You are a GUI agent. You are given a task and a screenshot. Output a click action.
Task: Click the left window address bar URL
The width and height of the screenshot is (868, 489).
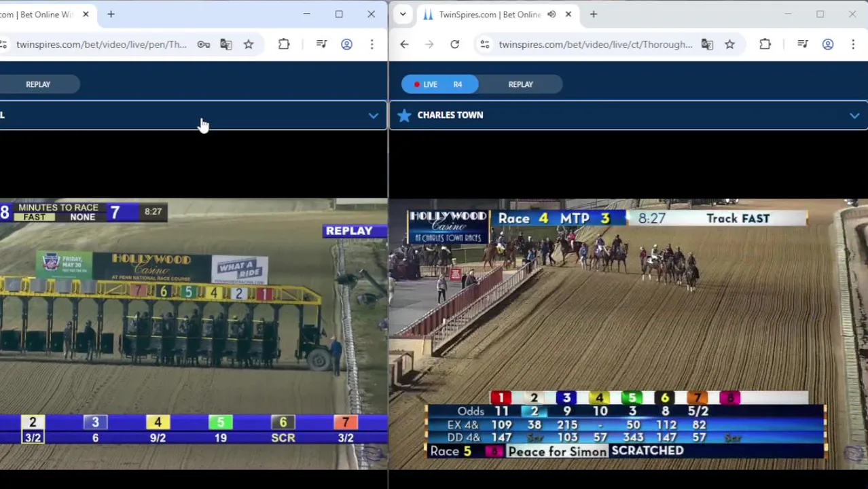pos(101,44)
